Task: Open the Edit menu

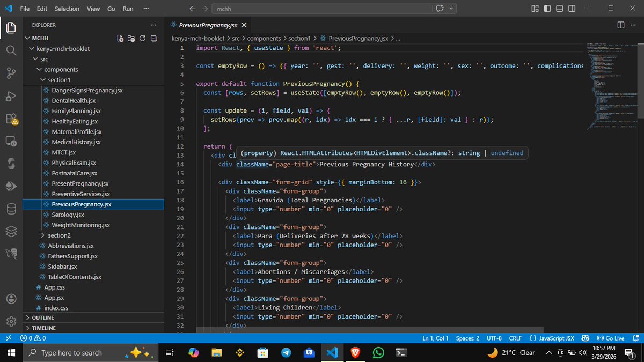Action: click(x=42, y=9)
